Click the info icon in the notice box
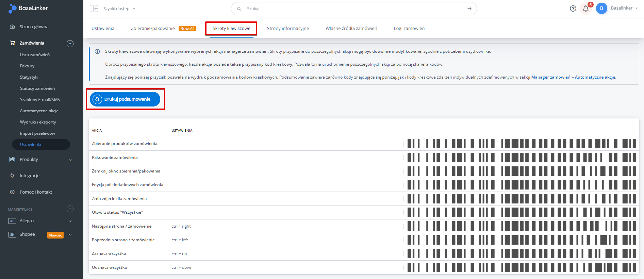 (97, 51)
